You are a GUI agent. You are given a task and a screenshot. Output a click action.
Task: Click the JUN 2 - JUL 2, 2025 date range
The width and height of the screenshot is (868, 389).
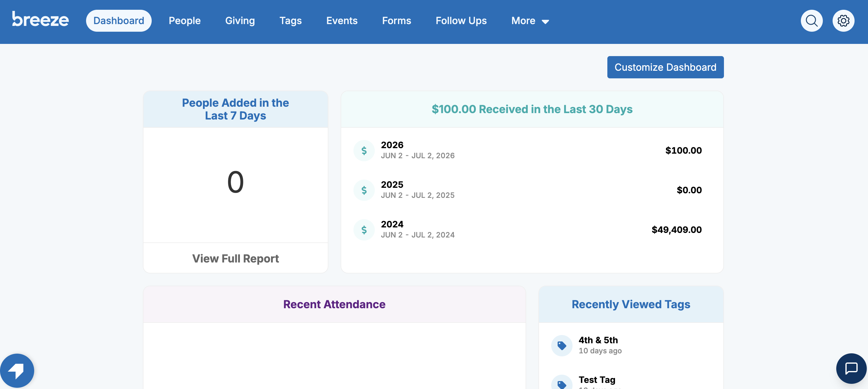coord(418,195)
